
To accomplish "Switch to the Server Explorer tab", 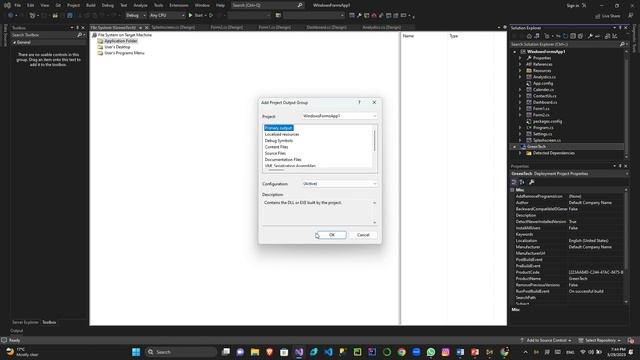I will pyautogui.click(x=25, y=322).
